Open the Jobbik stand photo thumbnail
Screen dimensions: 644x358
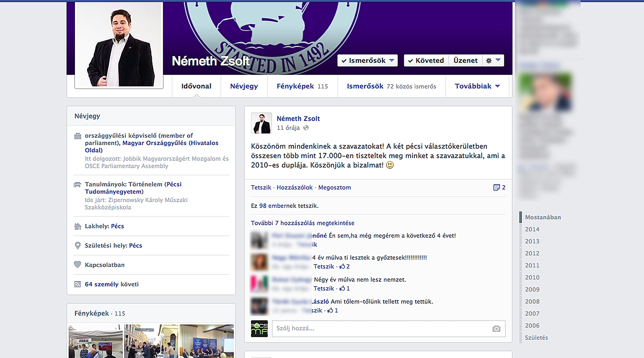pyautogui.click(x=95, y=341)
